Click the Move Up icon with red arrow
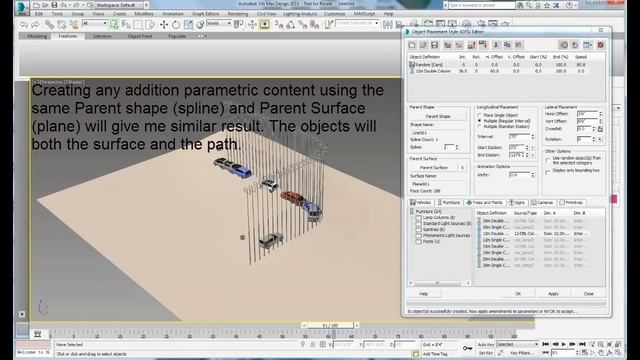 point(472,45)
